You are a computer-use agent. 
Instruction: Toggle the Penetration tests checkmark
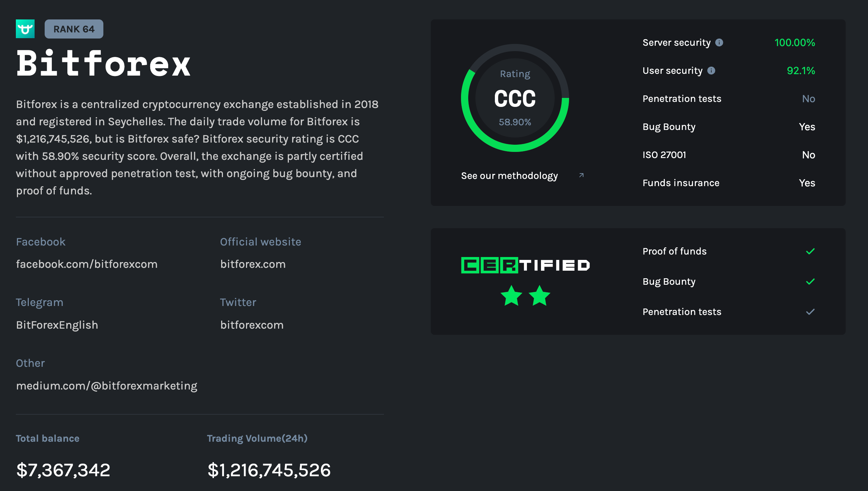tap(810, 312)
